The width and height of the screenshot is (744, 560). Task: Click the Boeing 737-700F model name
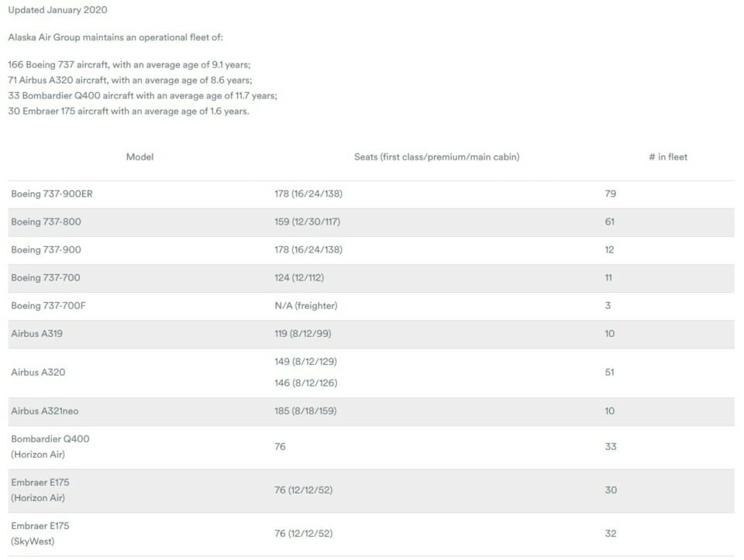[x=48, y=306]
